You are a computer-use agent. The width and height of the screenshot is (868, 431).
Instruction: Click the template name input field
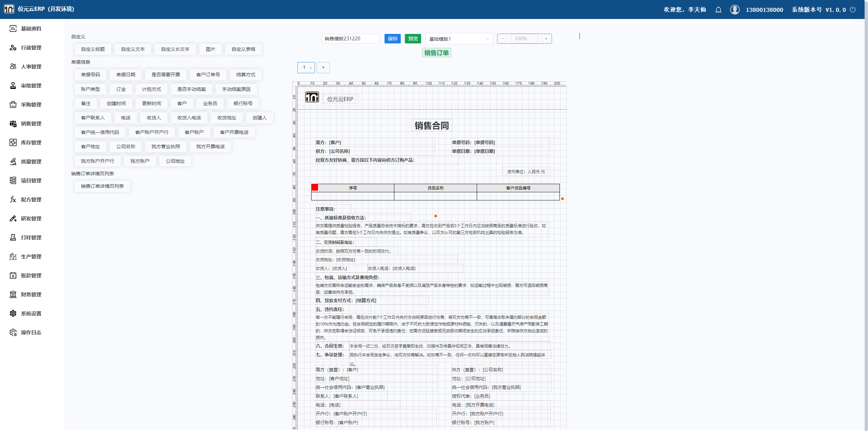click(x=351, y=39)
